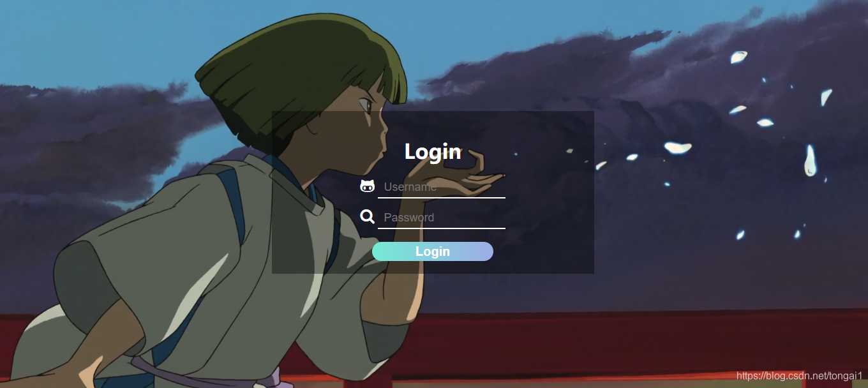Click the character's eye
The height and width of the screenshot is (388, 868).
pos(364,103)
